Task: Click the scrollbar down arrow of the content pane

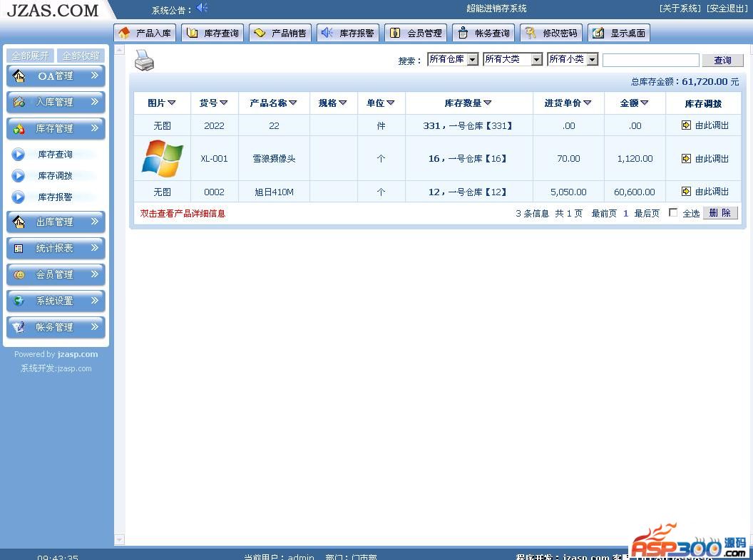Action: click(120, 540)
